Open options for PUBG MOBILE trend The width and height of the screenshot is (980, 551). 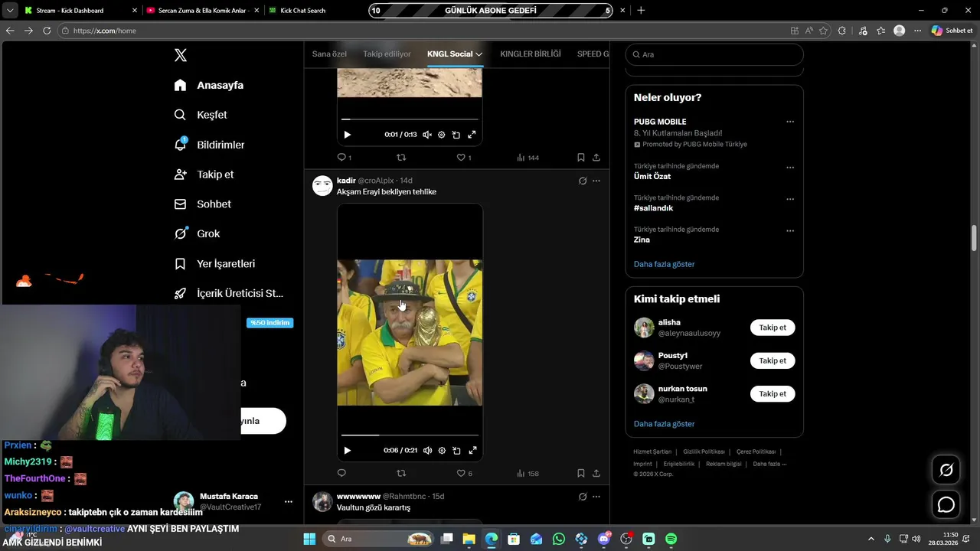point(790,122)
